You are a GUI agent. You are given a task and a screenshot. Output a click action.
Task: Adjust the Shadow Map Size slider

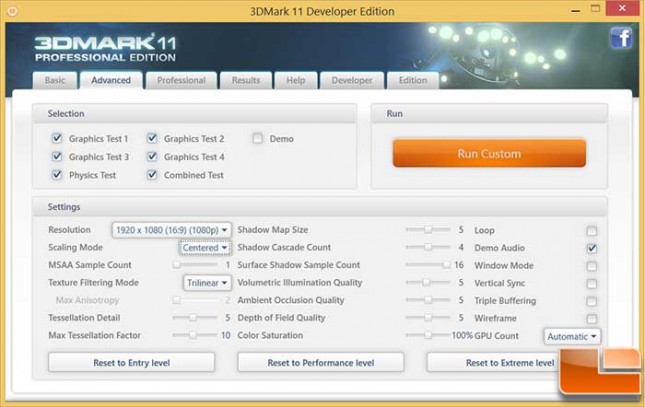[428, 229]
